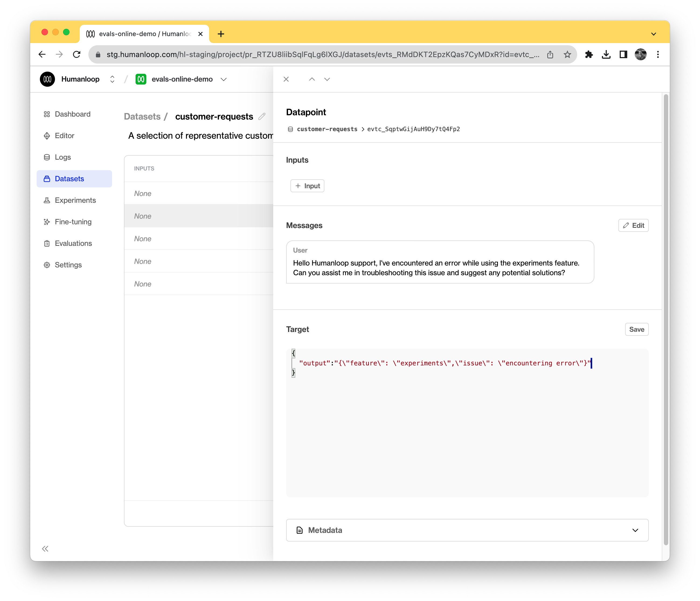Edit the Messages section
700x601 pixels.
tap(633, 226)
